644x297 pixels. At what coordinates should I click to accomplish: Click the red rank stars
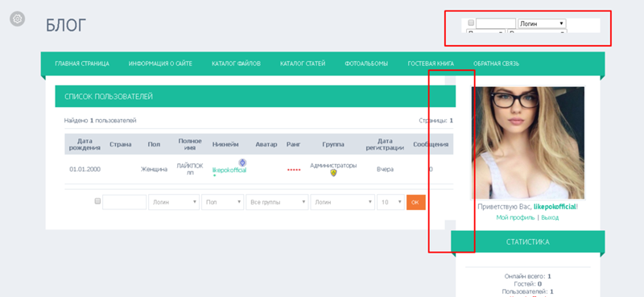[294, 170]
